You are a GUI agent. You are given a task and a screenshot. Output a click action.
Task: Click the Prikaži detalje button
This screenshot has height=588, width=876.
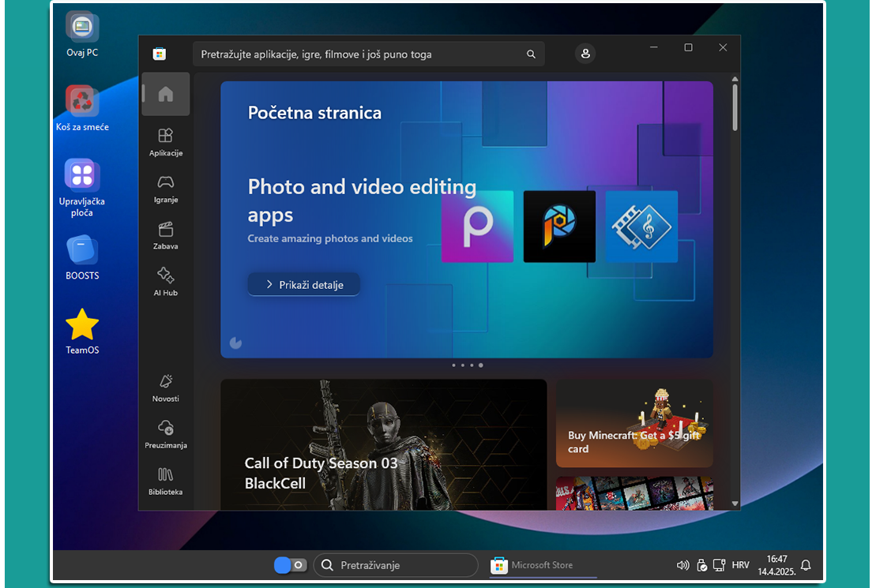coord(304,285)
